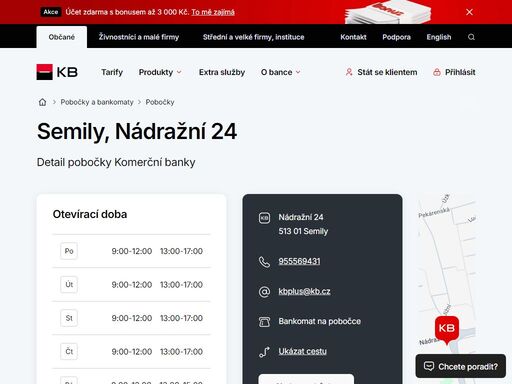Click the email at-sign icon

pos(264,292)
